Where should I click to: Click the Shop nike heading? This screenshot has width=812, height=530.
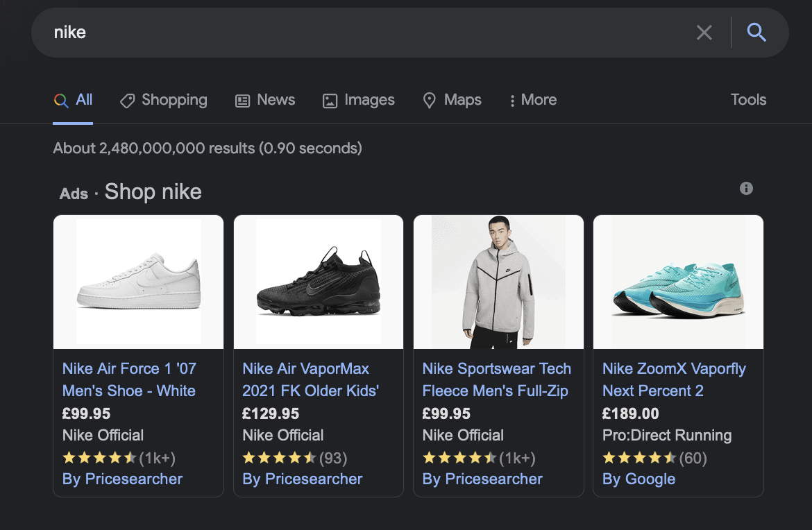153,192
